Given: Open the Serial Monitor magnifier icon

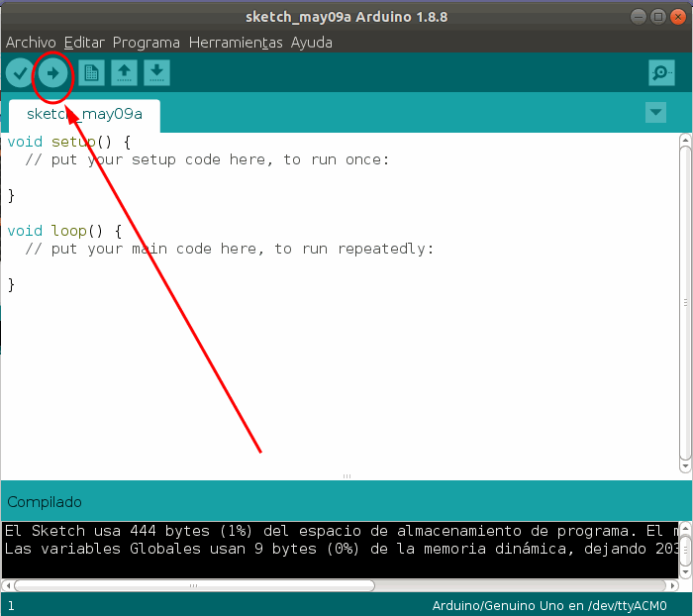Looking at the screenshot, I should (x=661, y=72).
